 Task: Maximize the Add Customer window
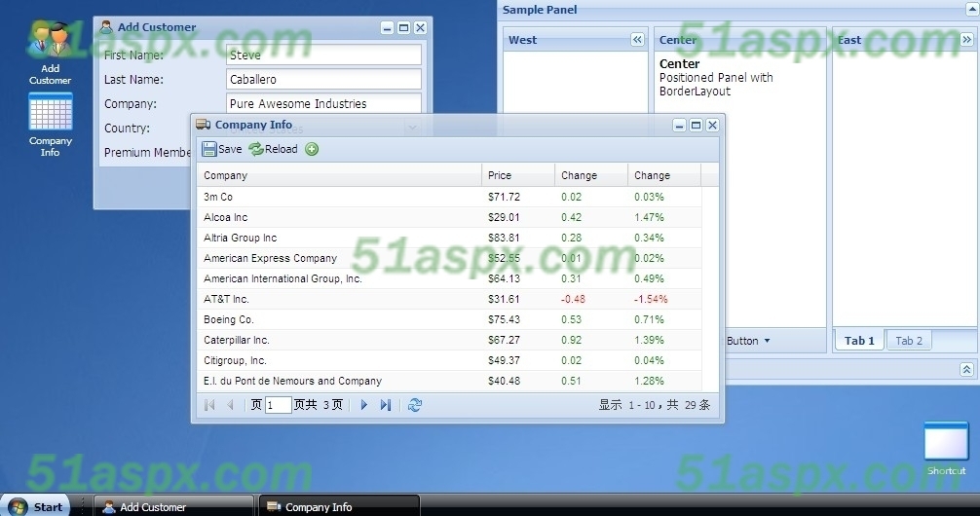click(x=403, y=28)
